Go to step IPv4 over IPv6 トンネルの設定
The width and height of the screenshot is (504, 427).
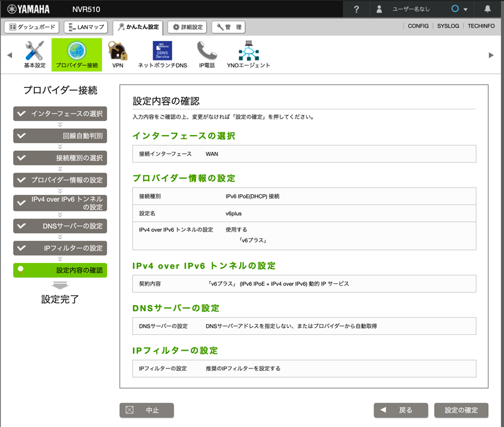click(60, 203)
